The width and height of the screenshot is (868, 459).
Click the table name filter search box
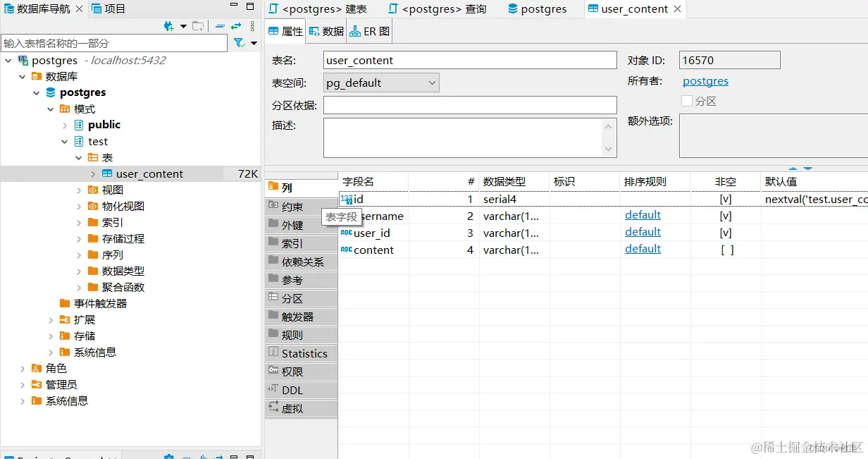pos(114,43)
